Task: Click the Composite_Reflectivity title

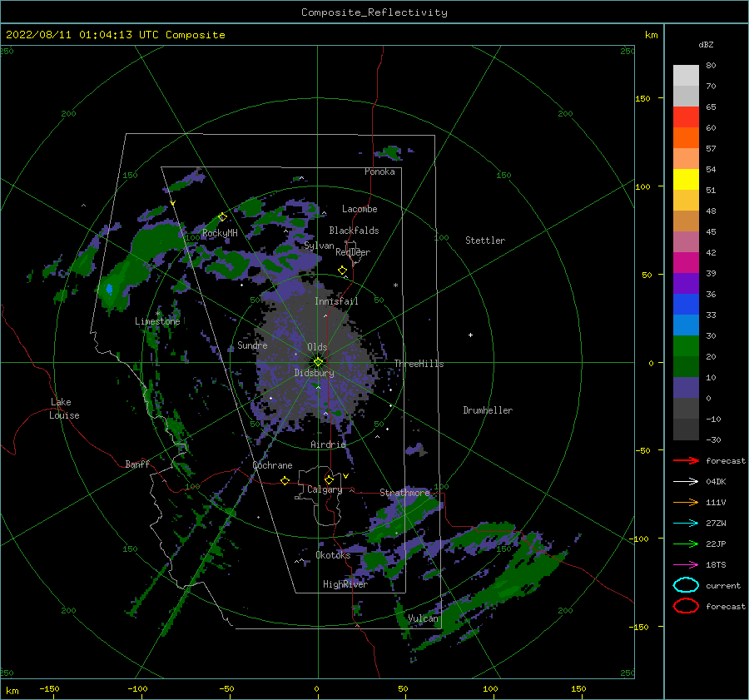Action: click(374, 12)
